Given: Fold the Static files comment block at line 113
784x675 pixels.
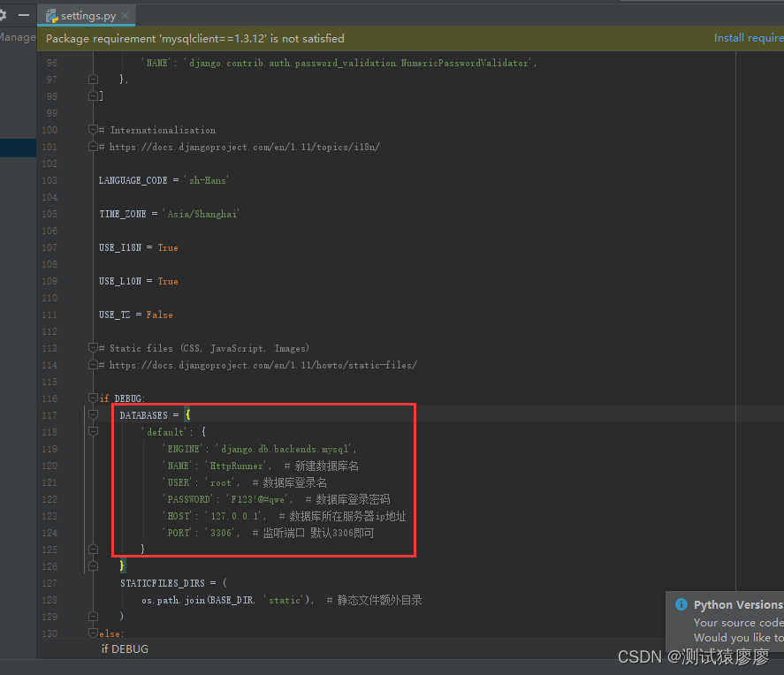Looking at the screenshot, I should (93, 348).
